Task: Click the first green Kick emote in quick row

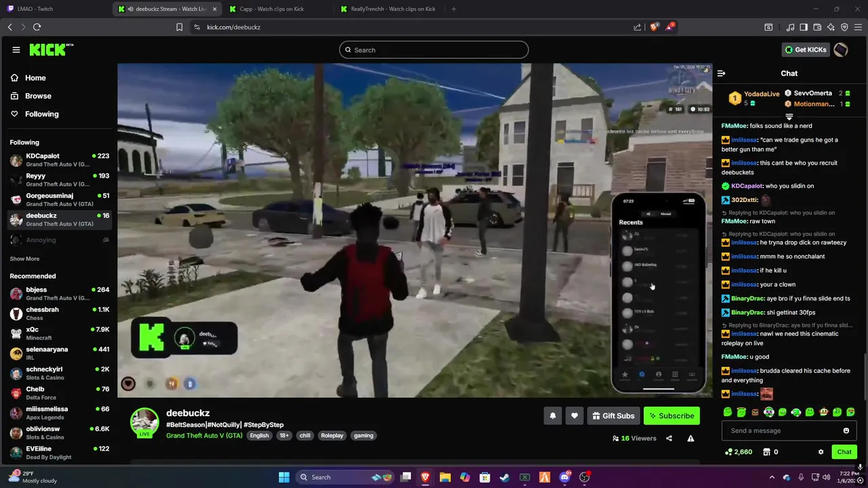Action: point(728,412)
